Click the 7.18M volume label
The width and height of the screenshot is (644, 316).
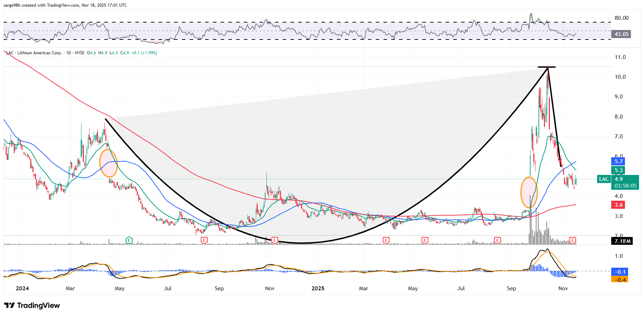(622, 241)
